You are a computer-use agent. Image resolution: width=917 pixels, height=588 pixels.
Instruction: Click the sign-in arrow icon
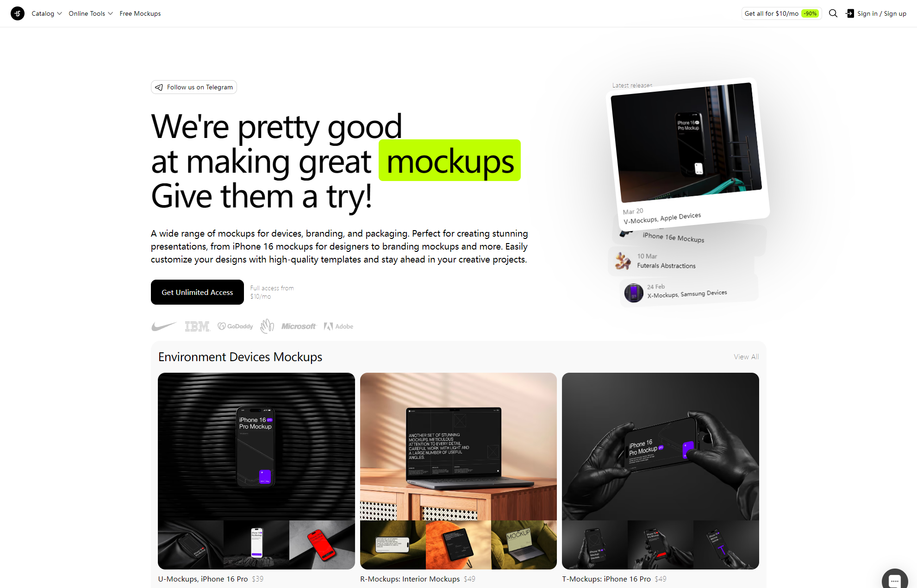click(x=850, y=13)
